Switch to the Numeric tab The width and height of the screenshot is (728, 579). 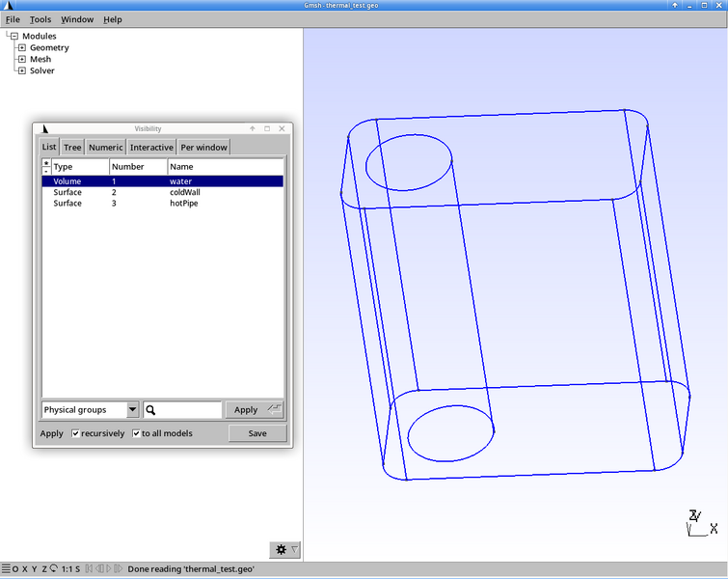tap(106, 148)
